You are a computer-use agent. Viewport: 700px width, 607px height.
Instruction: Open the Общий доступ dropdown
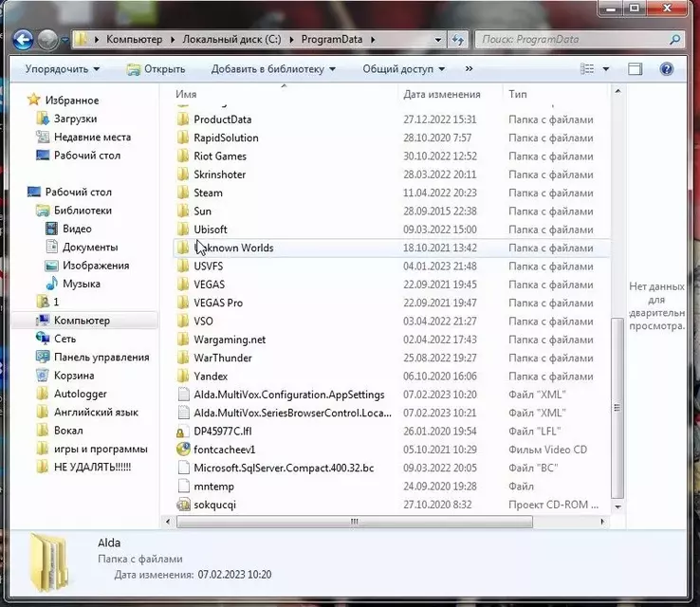[403, 69]
